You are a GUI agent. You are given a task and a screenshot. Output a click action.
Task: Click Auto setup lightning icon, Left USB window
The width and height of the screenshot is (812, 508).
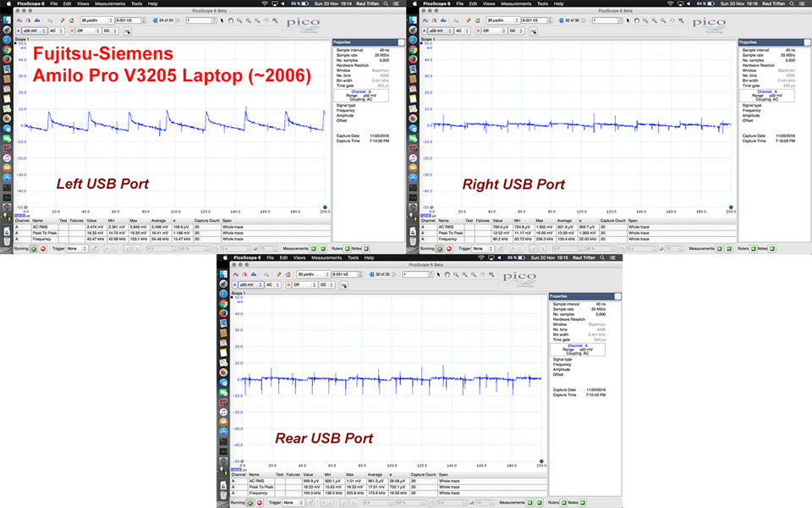pyautogui.click(x=63, y=20)
